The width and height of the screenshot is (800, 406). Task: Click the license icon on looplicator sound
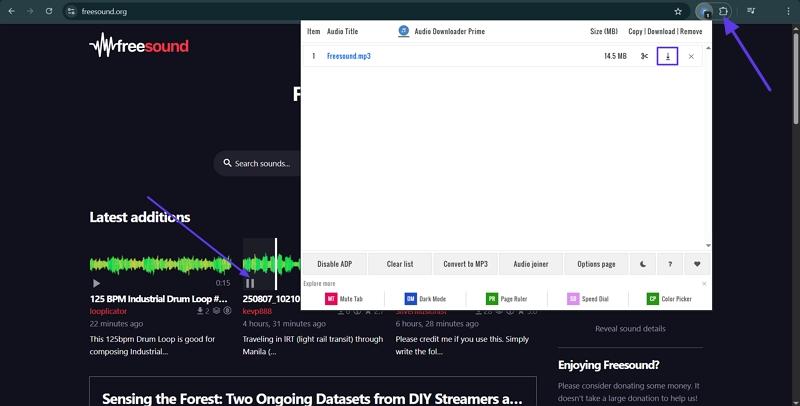227,311
